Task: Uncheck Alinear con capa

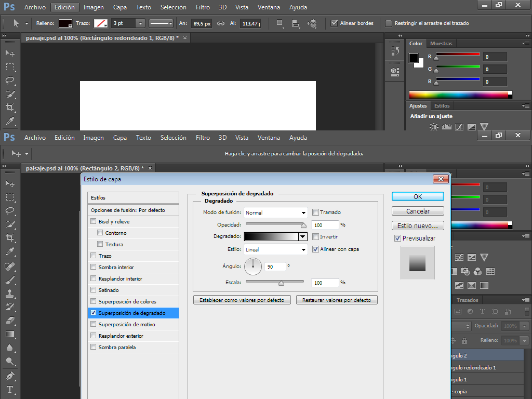Action: tap(315, 249)
